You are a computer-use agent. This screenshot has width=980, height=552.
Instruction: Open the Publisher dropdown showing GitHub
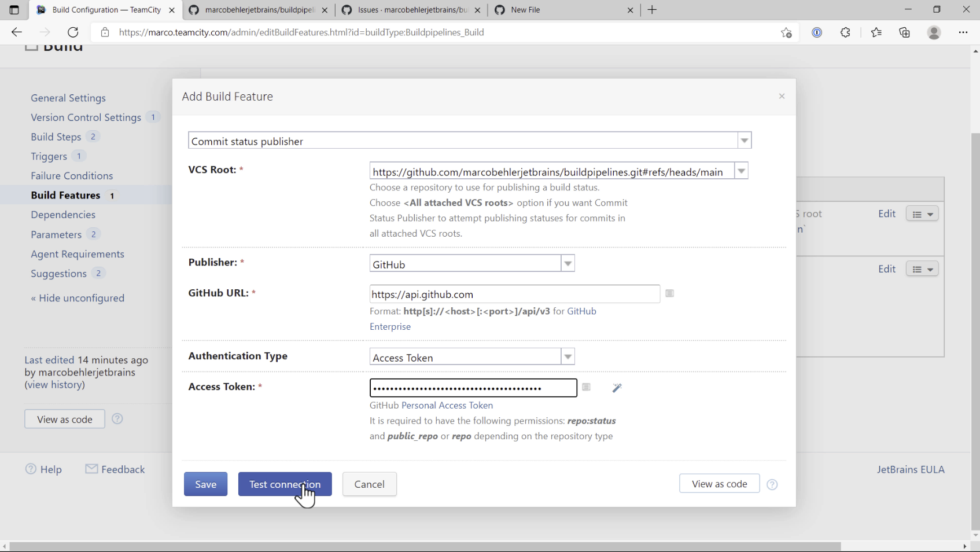568,263
